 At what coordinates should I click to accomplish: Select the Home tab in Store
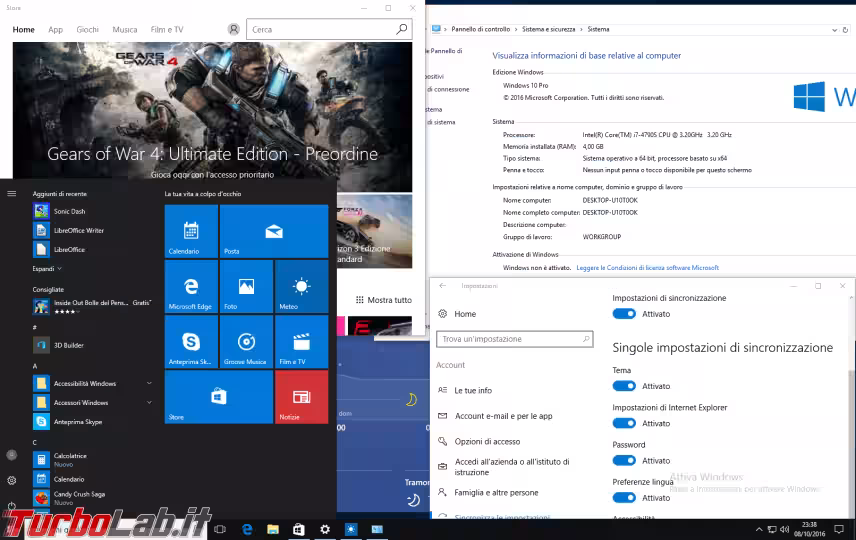(x=23, y=29)
